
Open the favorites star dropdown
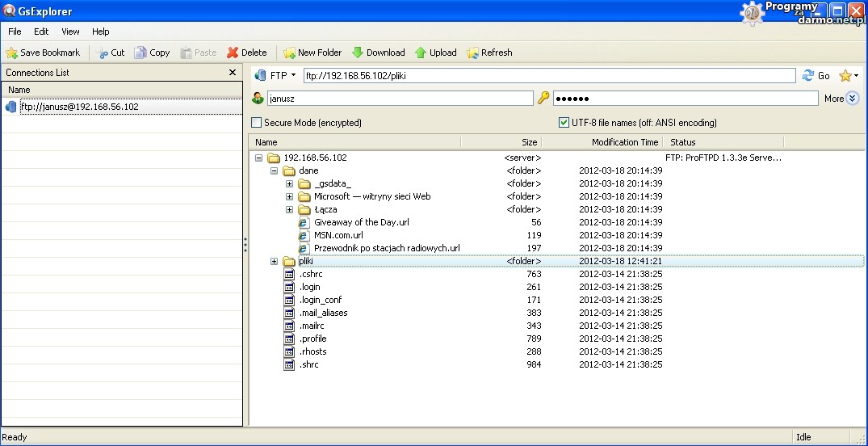click(849, 76)
